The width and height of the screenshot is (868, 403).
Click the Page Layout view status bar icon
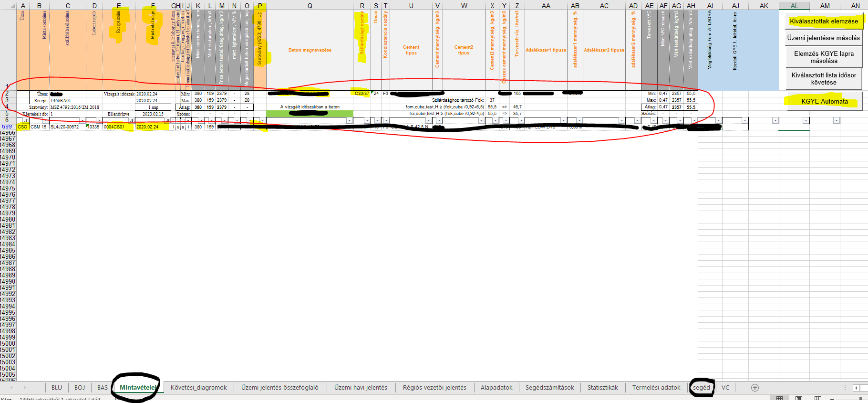799,398
